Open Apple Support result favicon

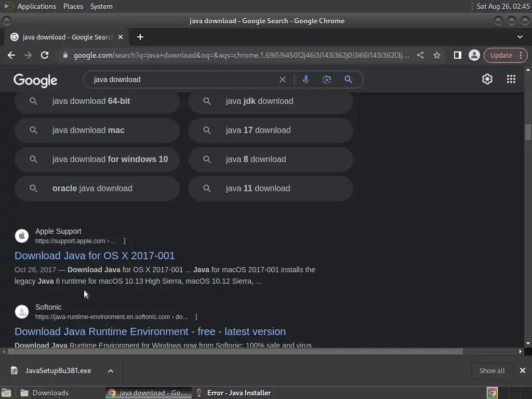click(x=22, y=236)
